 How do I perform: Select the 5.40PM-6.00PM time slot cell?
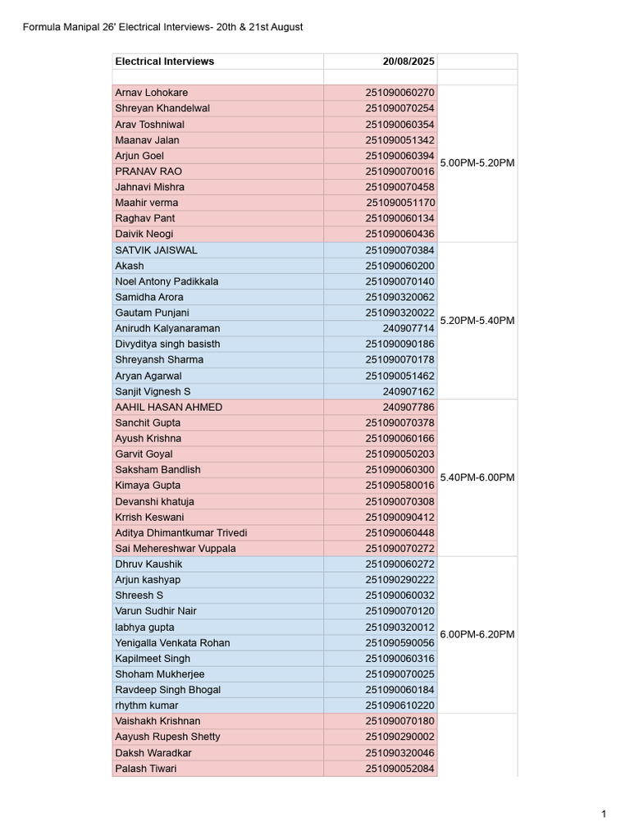tap(477, 477)
